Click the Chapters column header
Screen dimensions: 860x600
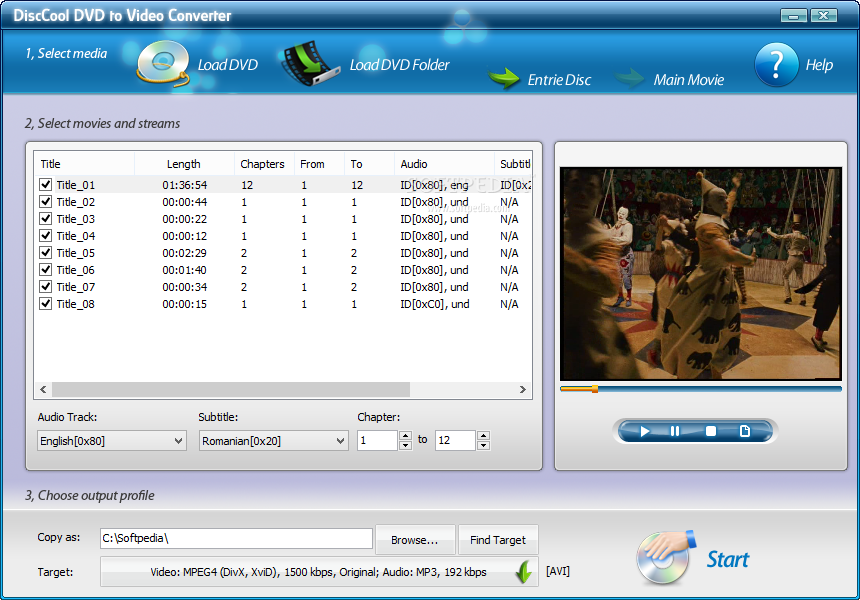pos(264,164)
